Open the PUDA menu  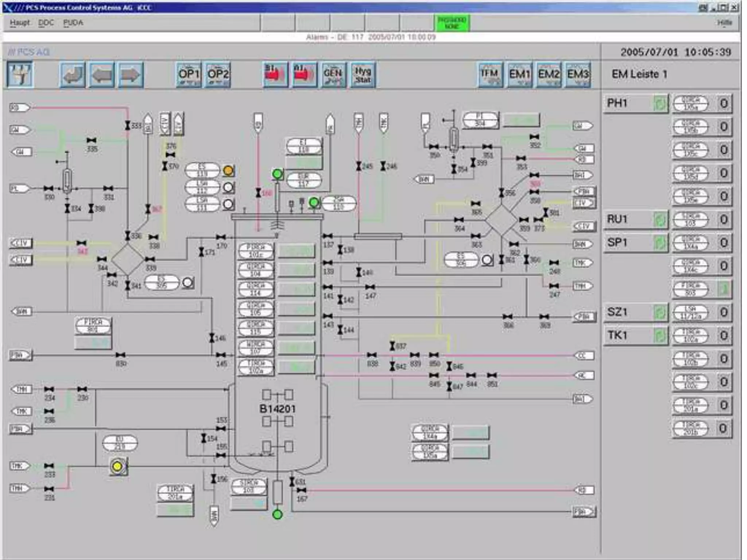[73, 23]
